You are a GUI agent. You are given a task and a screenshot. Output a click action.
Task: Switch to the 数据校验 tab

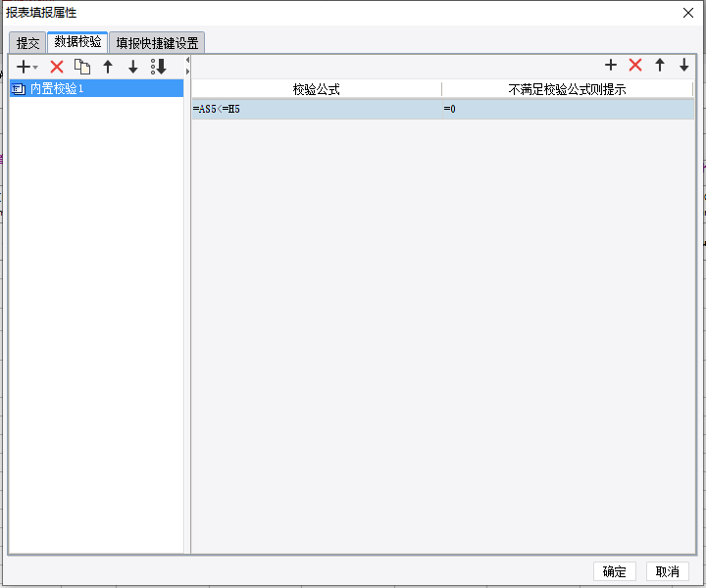pos(77,42)
